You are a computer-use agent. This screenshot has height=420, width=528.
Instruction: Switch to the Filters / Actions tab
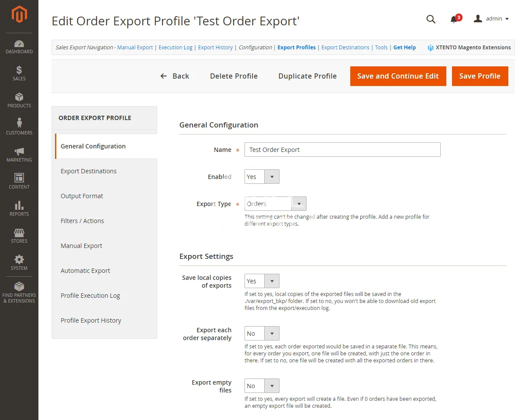(x=83, y=221)
